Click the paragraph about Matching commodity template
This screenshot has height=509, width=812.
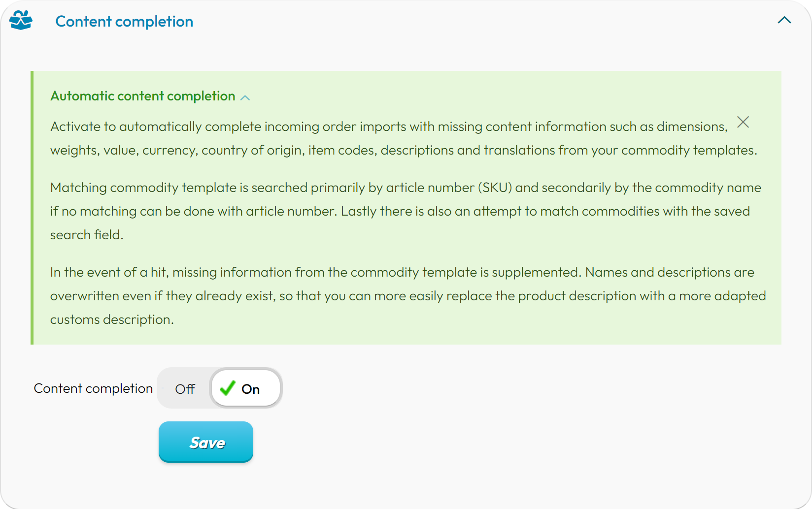point(406,211)
